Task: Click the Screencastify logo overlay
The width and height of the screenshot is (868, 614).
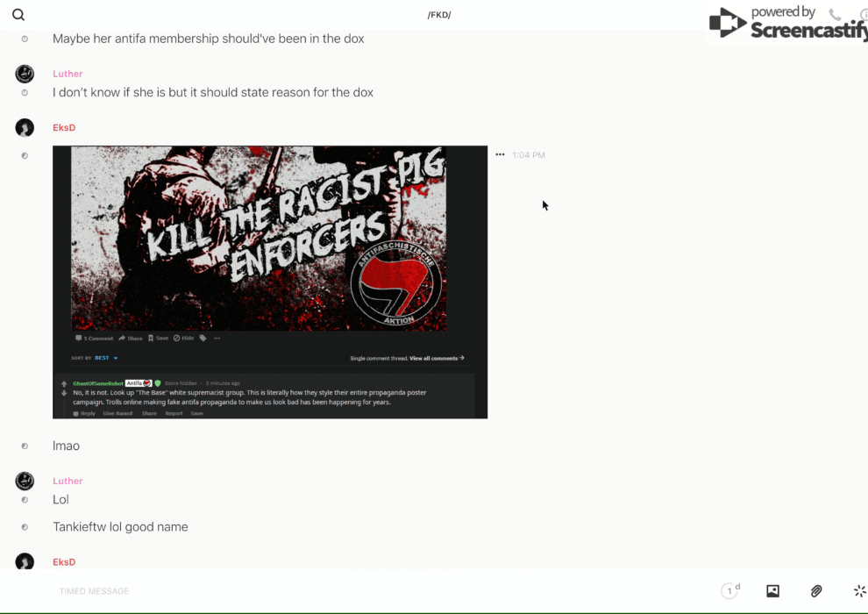Action: point(786,23)
